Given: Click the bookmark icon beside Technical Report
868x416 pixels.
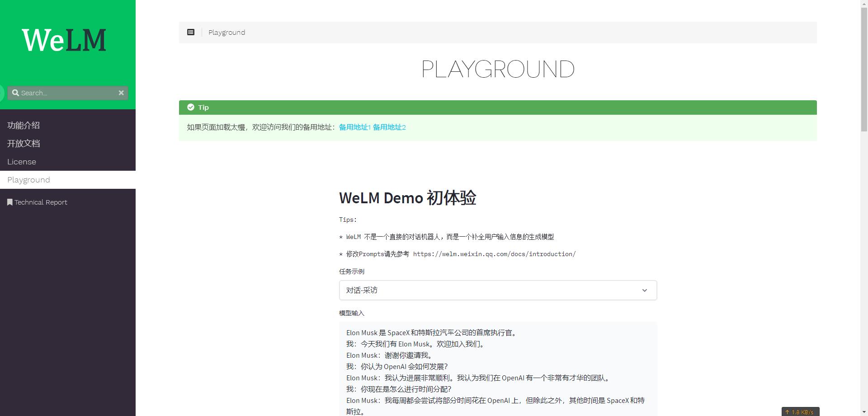Looking at the screenshot, I should tap(9, 202).
